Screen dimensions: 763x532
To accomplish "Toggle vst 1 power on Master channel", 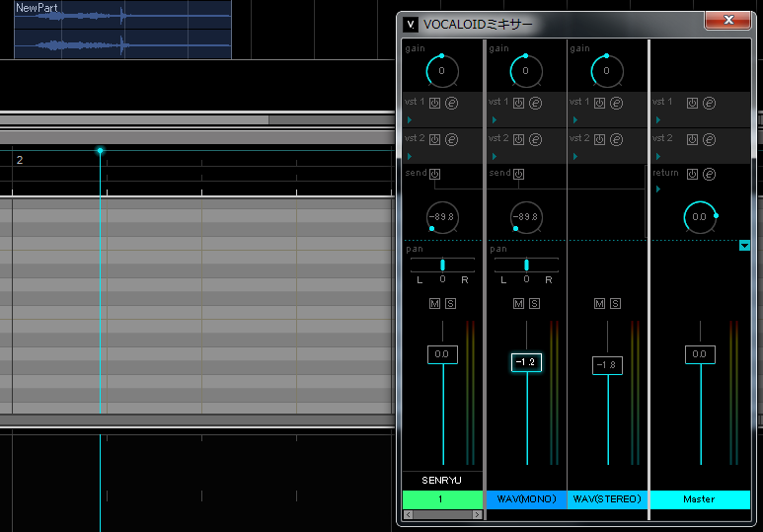I will [x=692, y=104].
